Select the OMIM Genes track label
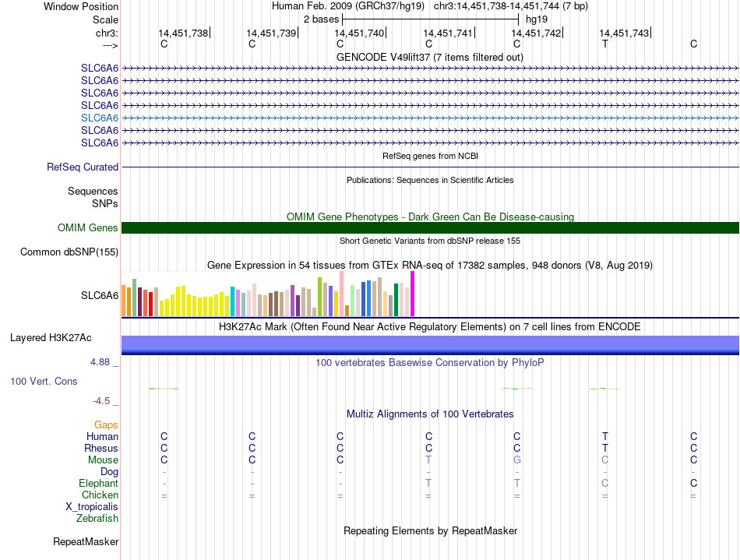 [88, 228]
